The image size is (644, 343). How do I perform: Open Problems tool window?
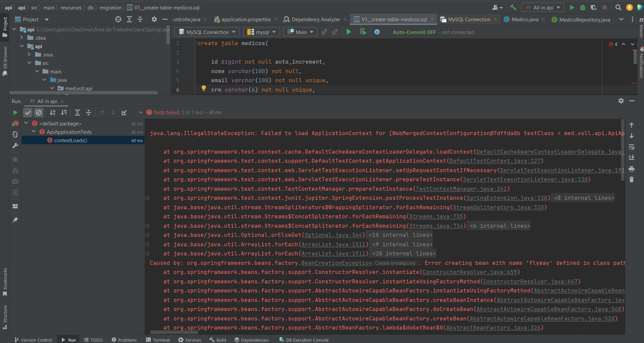click(x=124, y=340)
